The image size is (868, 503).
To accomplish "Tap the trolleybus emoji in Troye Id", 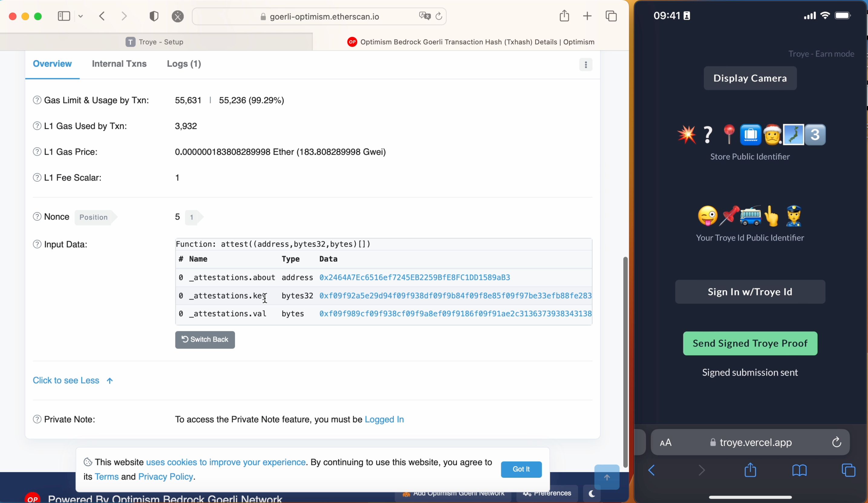I will (x=750, y=216).
